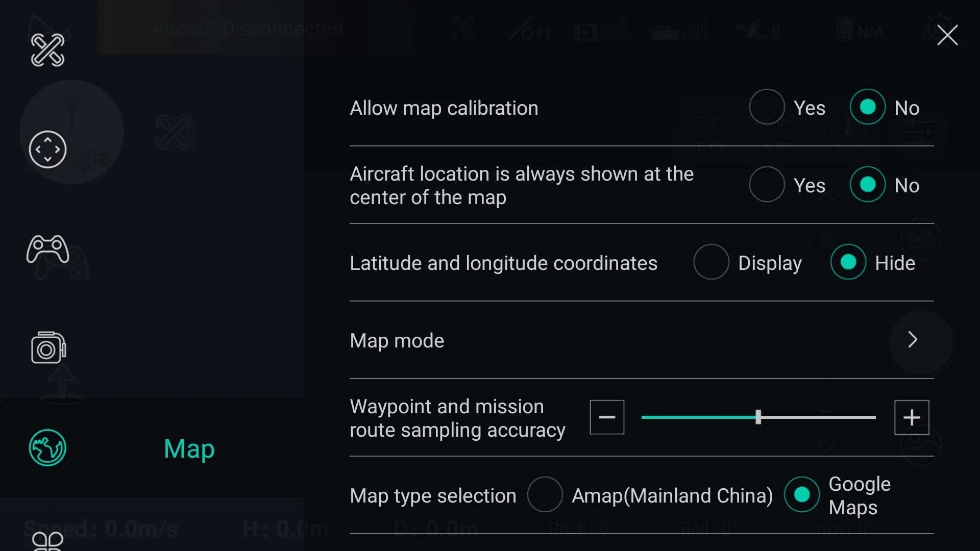Screen dimensions: 980x551
Task: Select Hide for latitude and longitude coordinates
Action: (848, 262)
